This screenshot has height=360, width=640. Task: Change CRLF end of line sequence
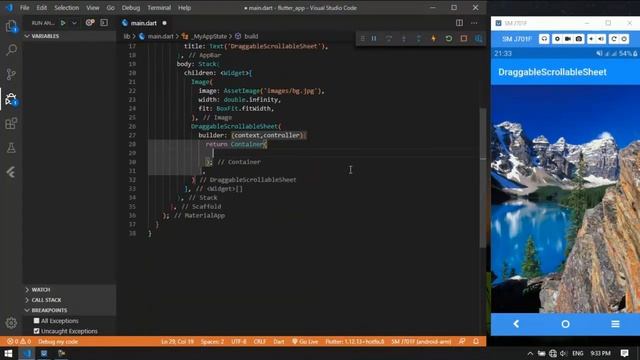tap(260, 342)
